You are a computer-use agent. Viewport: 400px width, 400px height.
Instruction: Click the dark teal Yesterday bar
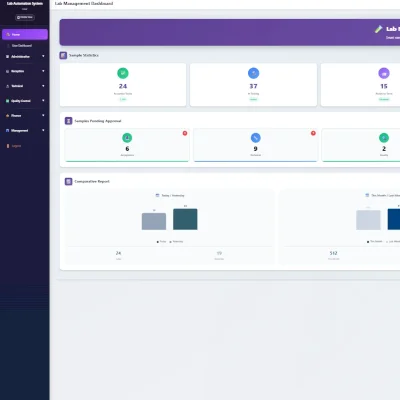[x=185, y=219]
